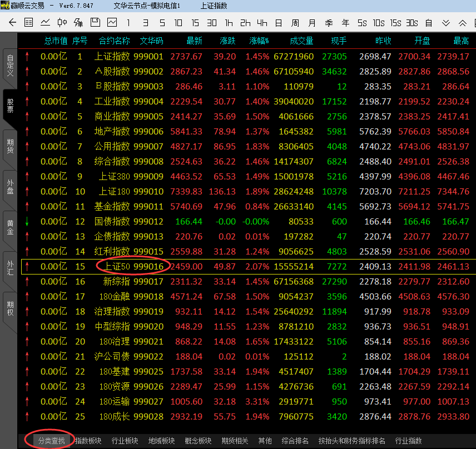476x449 pixels.
Task: Expand the double chevron down menu
Action: tap(445, 23)
